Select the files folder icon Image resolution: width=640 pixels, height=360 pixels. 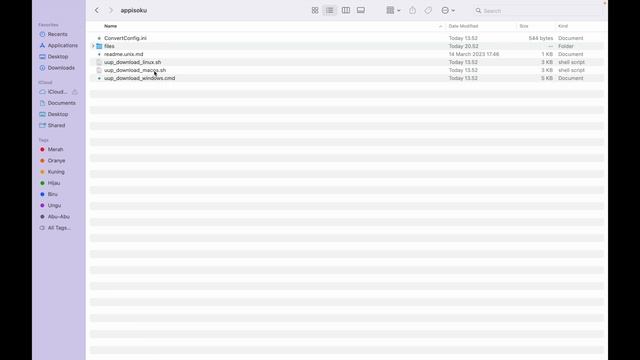99,46
